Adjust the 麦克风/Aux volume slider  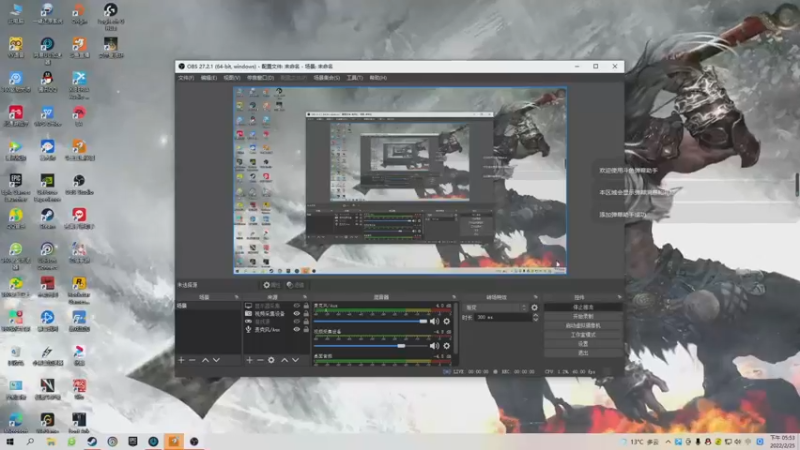[x=370, y=321]
